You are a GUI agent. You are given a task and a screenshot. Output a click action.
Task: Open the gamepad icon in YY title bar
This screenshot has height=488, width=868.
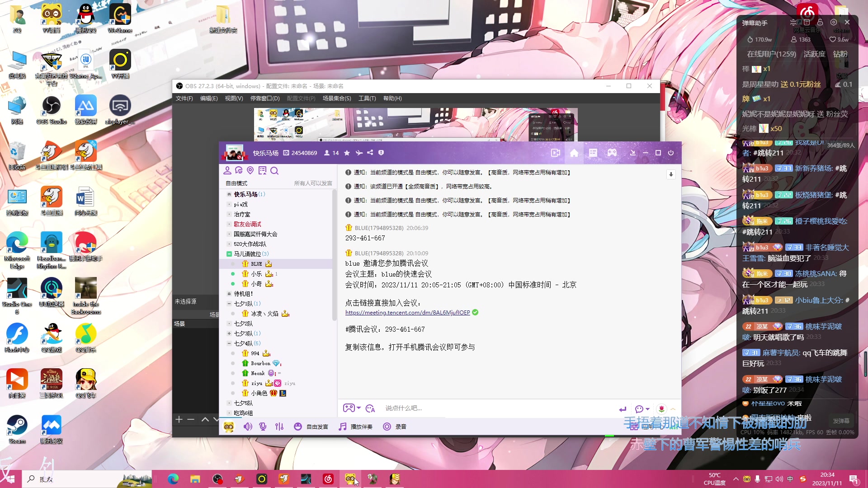[x=612, y=153]
